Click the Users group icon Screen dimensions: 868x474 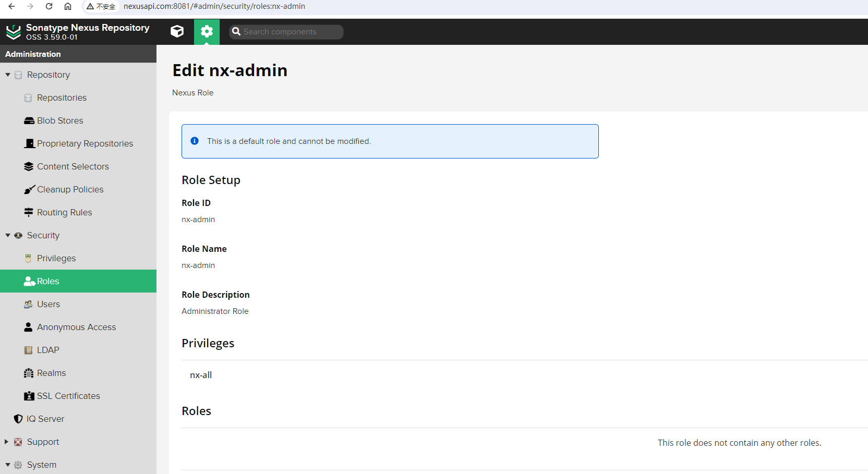coord(28,305)
